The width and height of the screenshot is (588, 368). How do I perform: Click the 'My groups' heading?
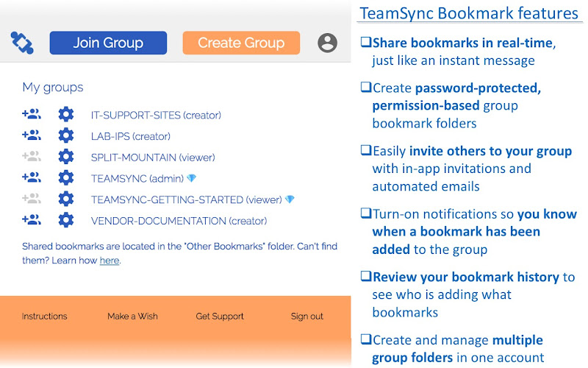tap(52, 88)
